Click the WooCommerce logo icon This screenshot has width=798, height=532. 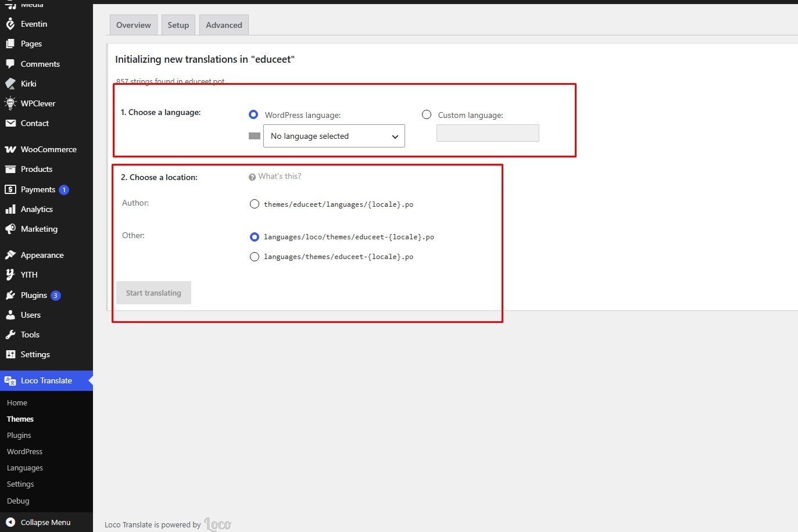(10, 149)
